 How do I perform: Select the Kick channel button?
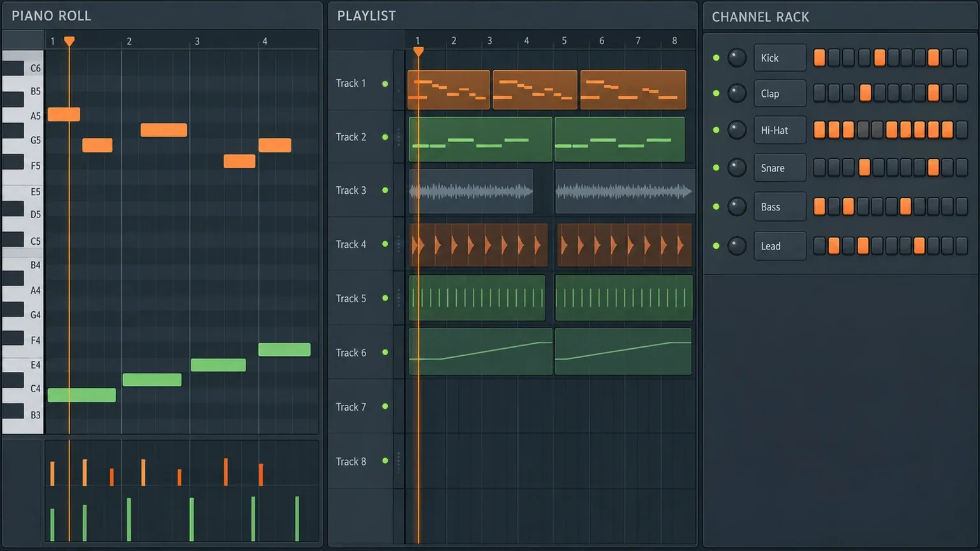(780, 57)
